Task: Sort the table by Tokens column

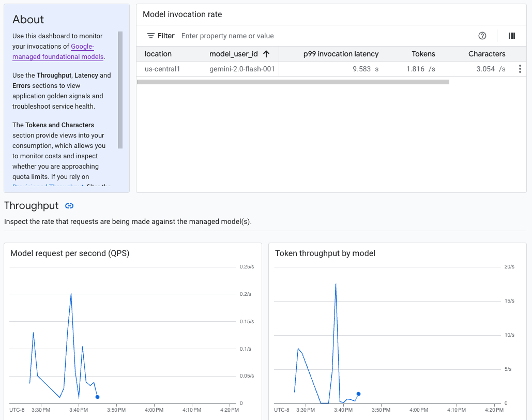Action: pos(423,53)
